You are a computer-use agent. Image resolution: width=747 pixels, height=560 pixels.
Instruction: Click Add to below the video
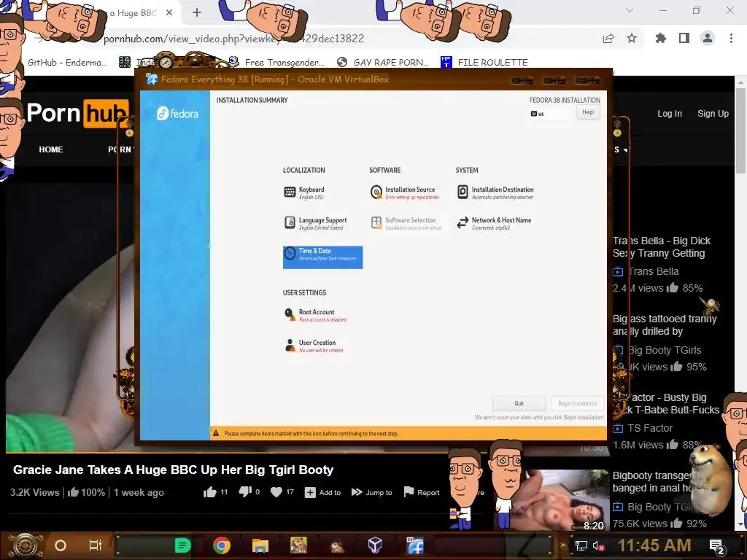click(322, 492)
